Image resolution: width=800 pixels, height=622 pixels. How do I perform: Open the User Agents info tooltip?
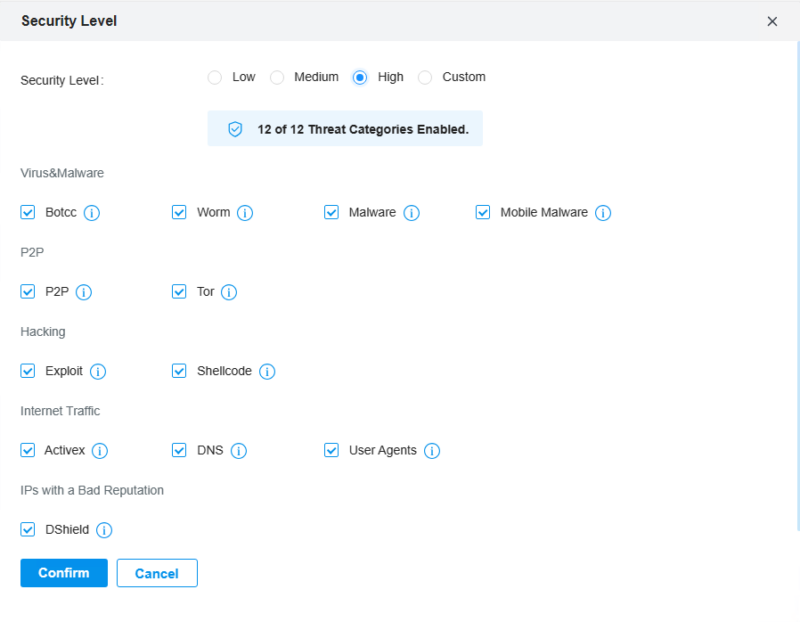tap(432, 450)
